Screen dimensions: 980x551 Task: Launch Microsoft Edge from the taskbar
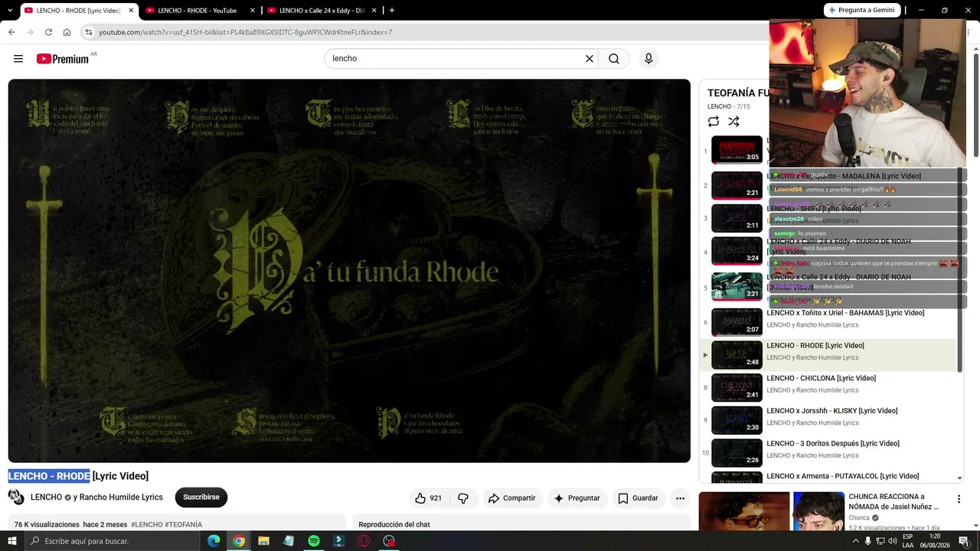click(x=214, y=541)
